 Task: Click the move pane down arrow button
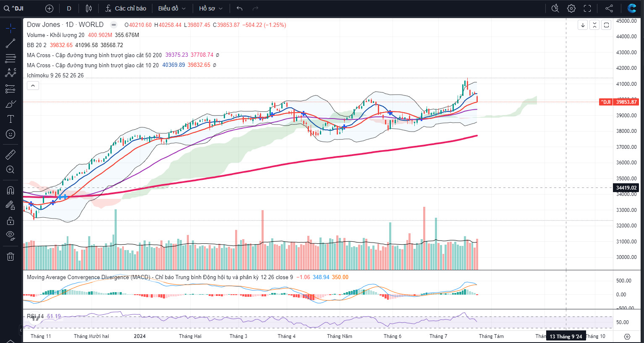tap(583, 25)
